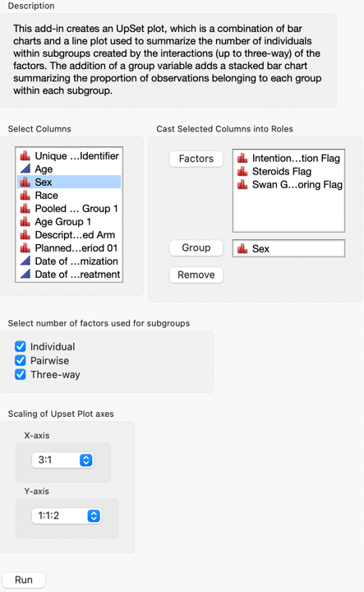The image size is (364, 592).
Task: Select Intention...tion Flag in the Factors list
Action: coord(288,158)
